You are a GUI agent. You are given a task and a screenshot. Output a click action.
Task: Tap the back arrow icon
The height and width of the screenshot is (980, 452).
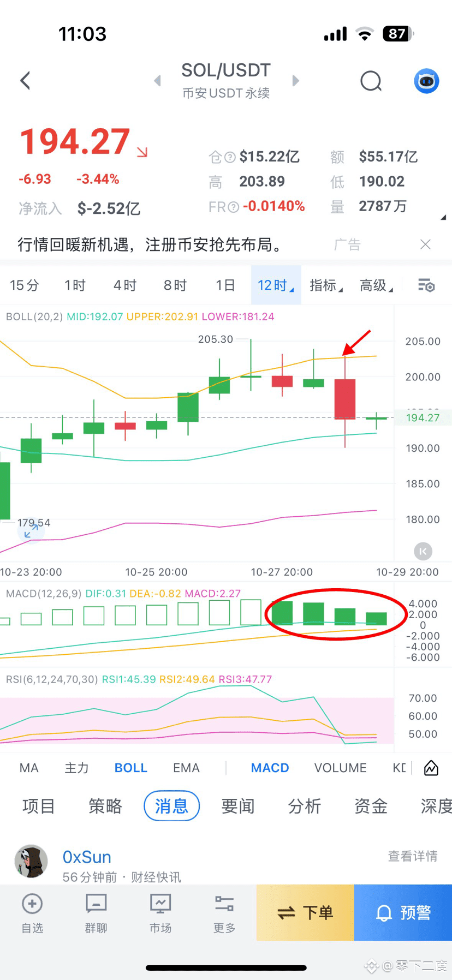tap(25, 81)
